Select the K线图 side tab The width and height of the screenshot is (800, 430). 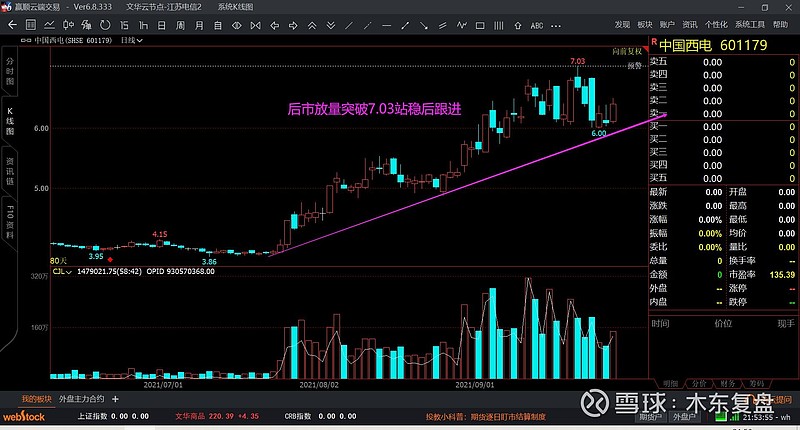click(10, 121)
